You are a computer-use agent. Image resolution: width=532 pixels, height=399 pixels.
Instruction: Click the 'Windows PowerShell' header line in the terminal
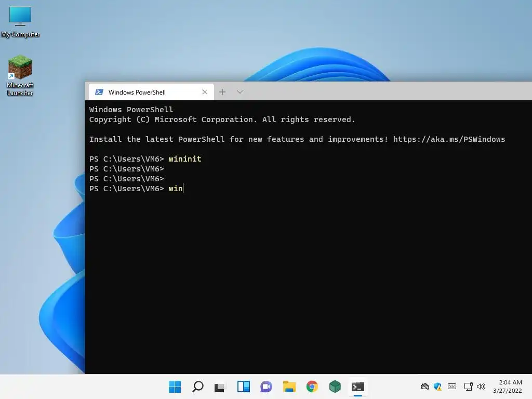[131, 110]
